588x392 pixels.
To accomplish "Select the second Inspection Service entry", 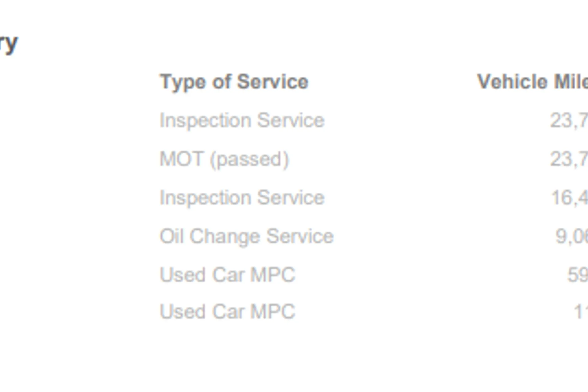I will tap(242, 198).
